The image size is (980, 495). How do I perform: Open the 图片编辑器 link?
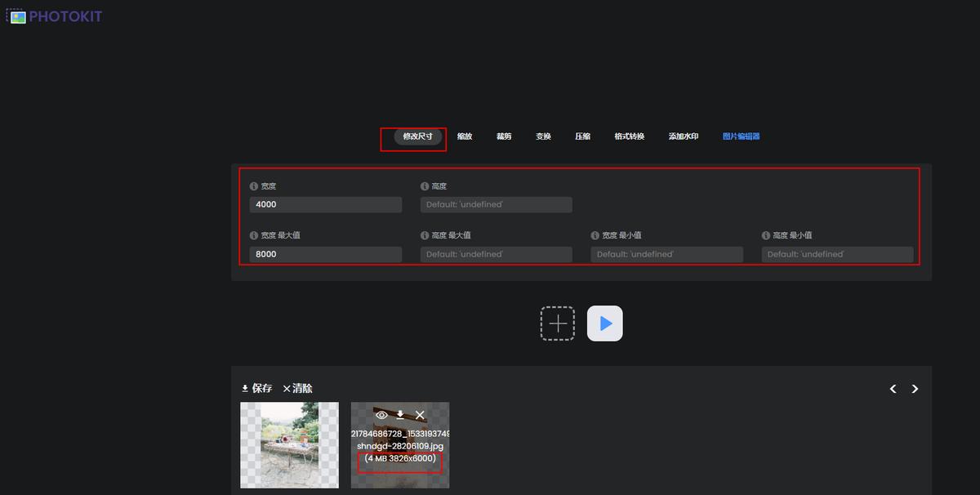coord(741,136)
